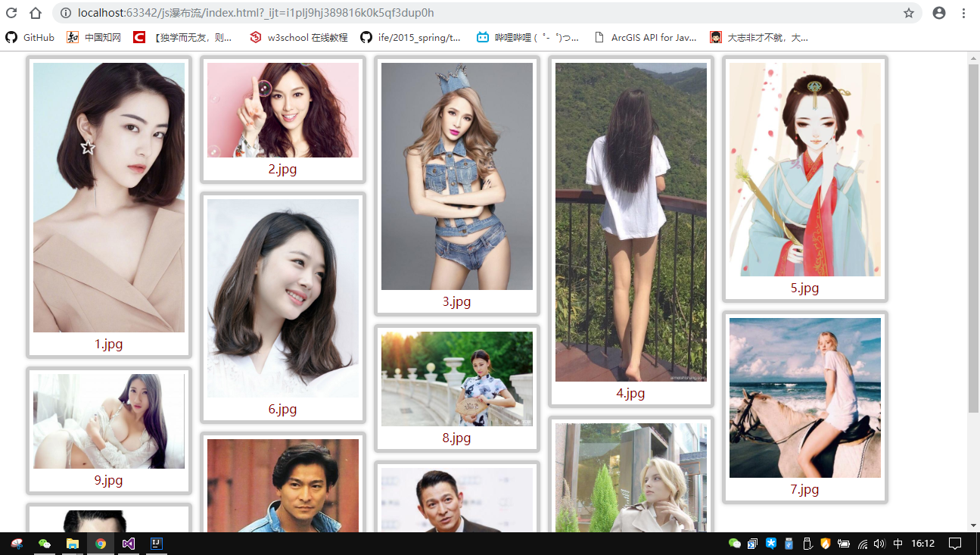The image size is (980, 555).
Task: Click the 1.jpg caption text
Action: click(109, 344)
